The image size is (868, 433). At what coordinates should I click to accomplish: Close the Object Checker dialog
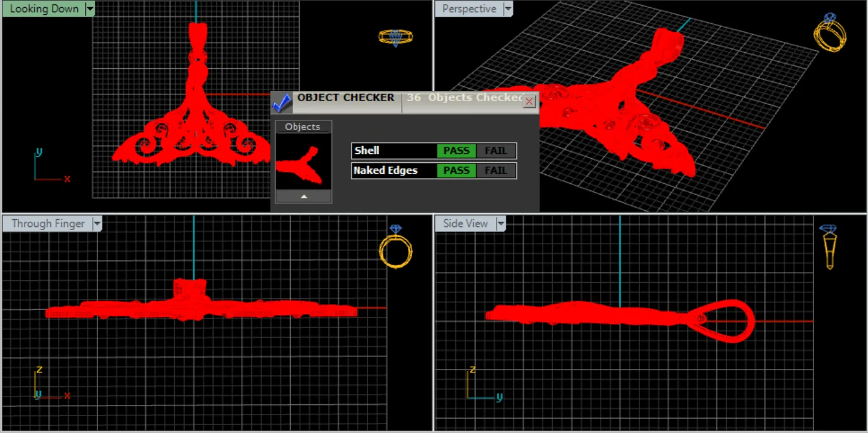[x=529, y=102]
